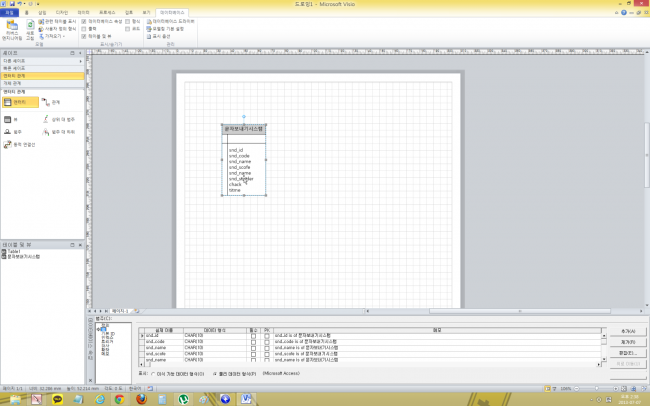
Task: Open the File tab
Action: [9, 11]
